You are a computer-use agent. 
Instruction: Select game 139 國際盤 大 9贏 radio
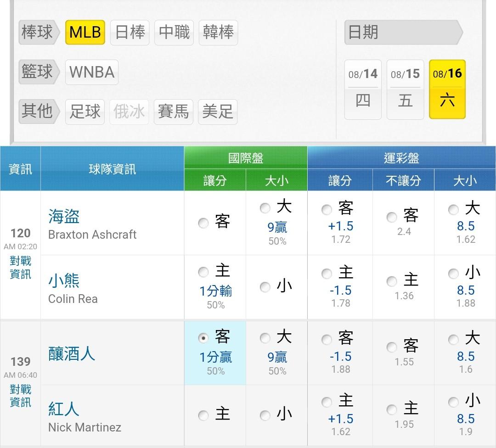pos(265,338)
